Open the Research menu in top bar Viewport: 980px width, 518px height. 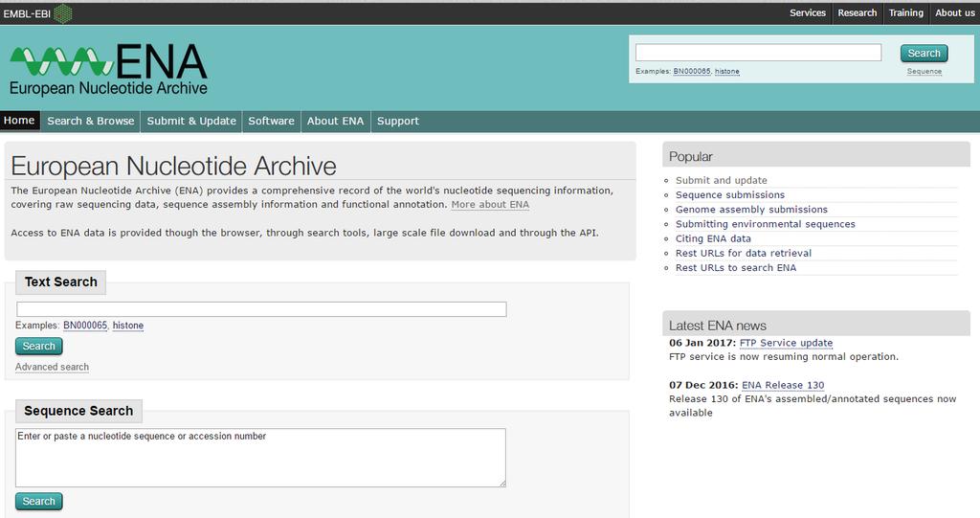pos(857,13)
